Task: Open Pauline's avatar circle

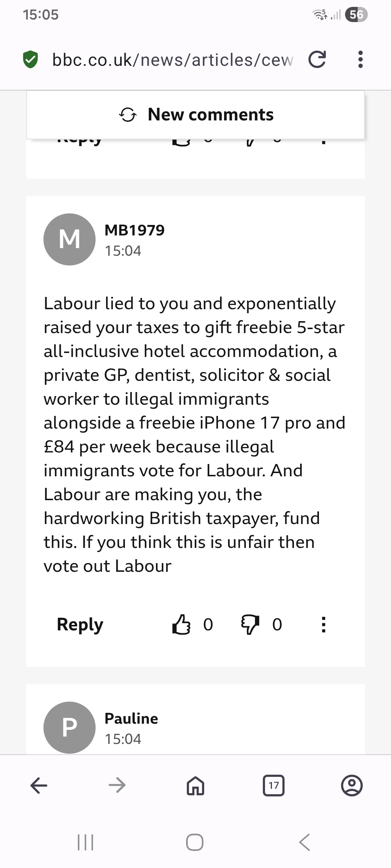Action: 70,727
